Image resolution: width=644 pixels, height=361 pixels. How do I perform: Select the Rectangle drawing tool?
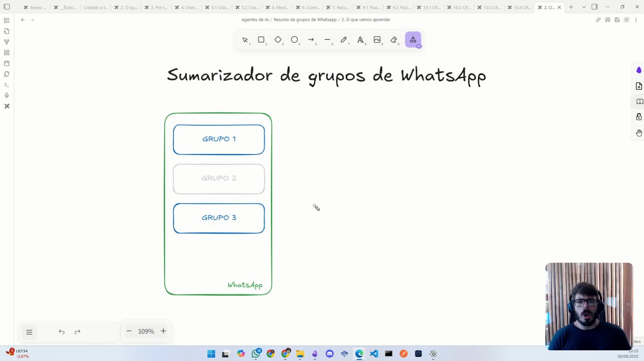tap(262, 40)
